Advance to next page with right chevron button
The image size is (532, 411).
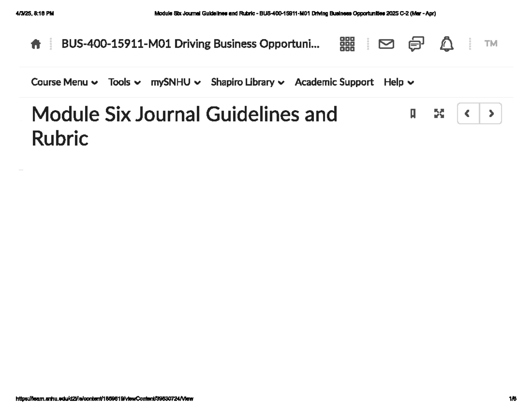[x=491, y=114]
